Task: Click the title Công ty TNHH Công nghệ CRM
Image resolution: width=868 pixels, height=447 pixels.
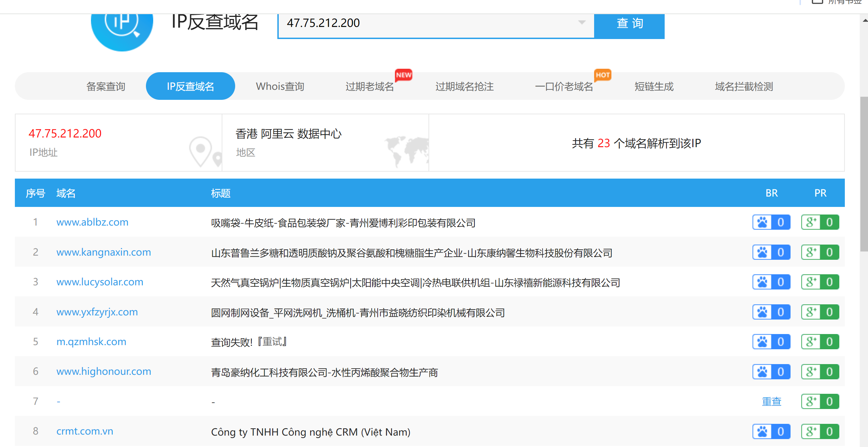Action: pyautogui.click(x=311, y=432)
